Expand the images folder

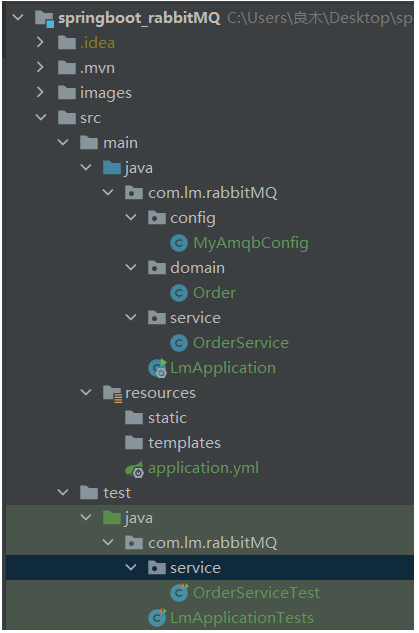[x=40, y=92]
